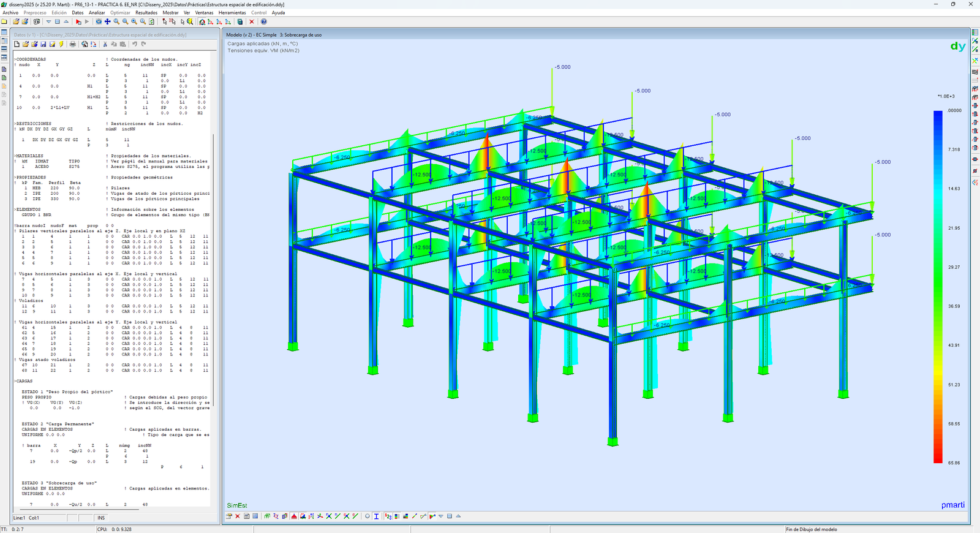The height and width of the screenshot is (533, 980).
Task: Click the down triangle in bottom model toolbar
Action: pyautogui.click(x=440, y=516)
